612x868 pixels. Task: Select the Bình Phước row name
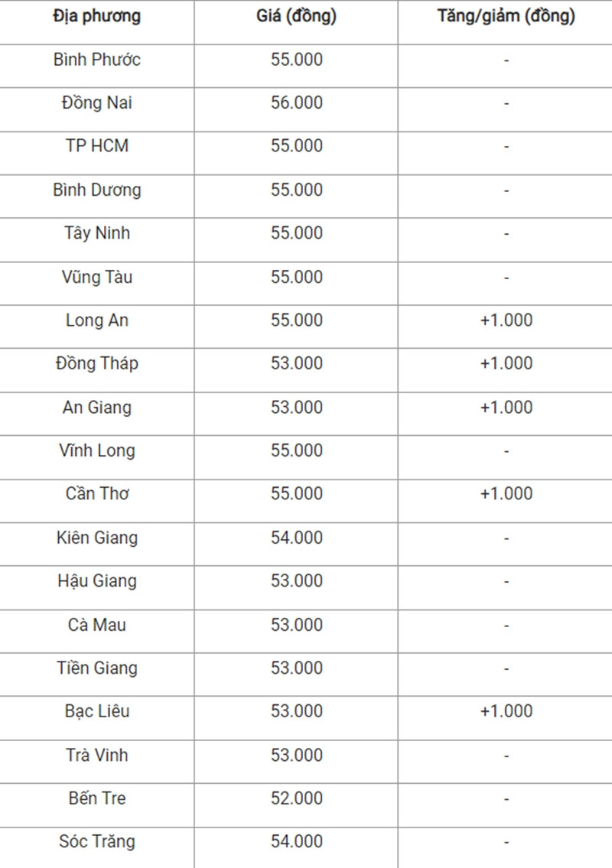click(97, 60)
